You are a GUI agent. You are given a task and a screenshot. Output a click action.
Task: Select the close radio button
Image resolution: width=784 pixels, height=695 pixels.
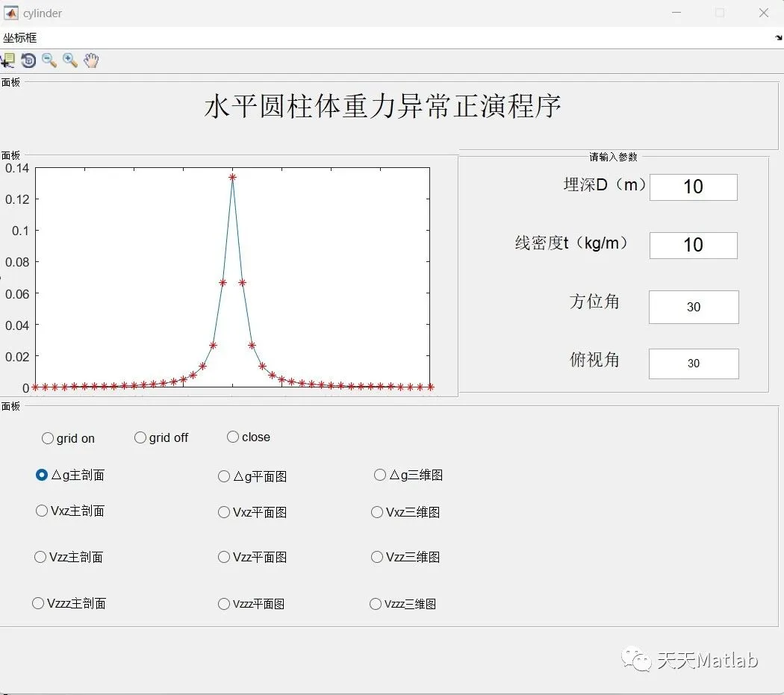click(x=233, y=437)
